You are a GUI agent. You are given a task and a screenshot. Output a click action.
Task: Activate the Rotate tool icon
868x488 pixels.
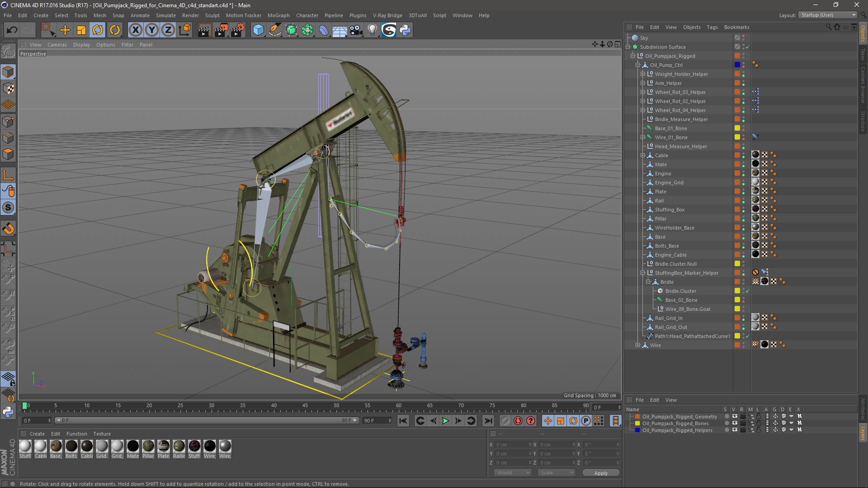(98, 30)
